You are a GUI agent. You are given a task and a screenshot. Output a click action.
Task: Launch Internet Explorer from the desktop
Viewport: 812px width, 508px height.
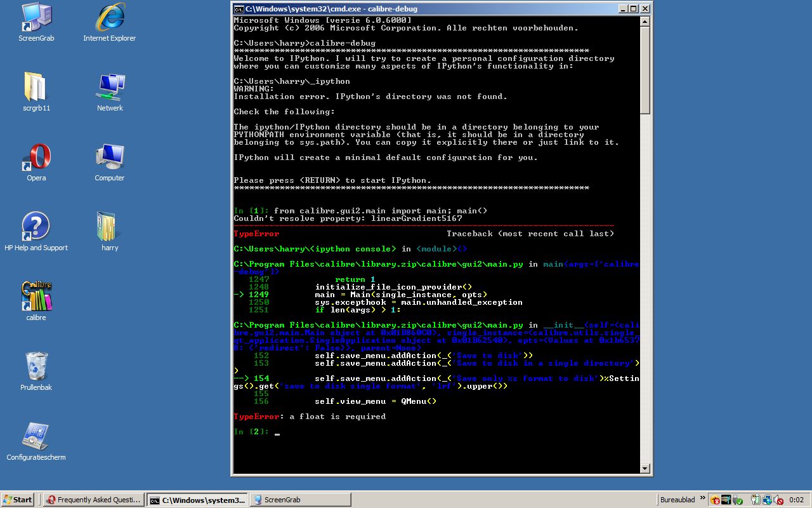tap(110, 23)
